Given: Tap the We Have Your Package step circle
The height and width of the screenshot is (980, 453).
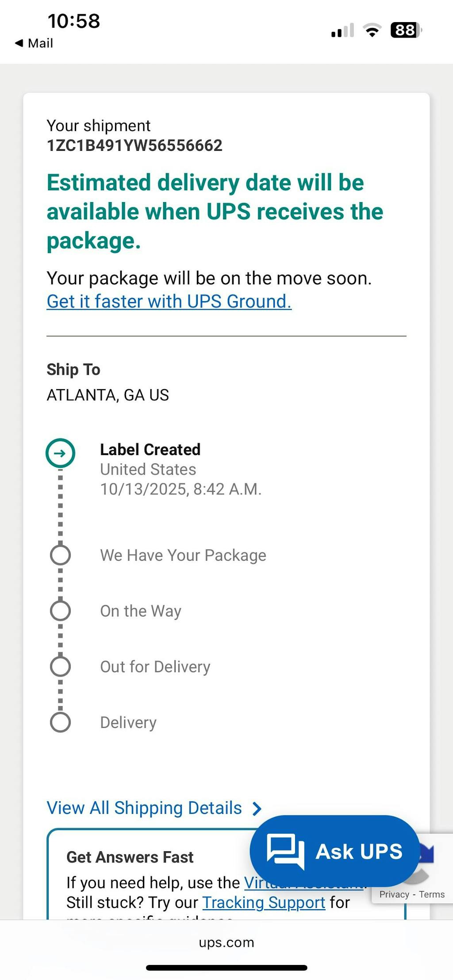Looking at the screenshot, I should 61,555.
